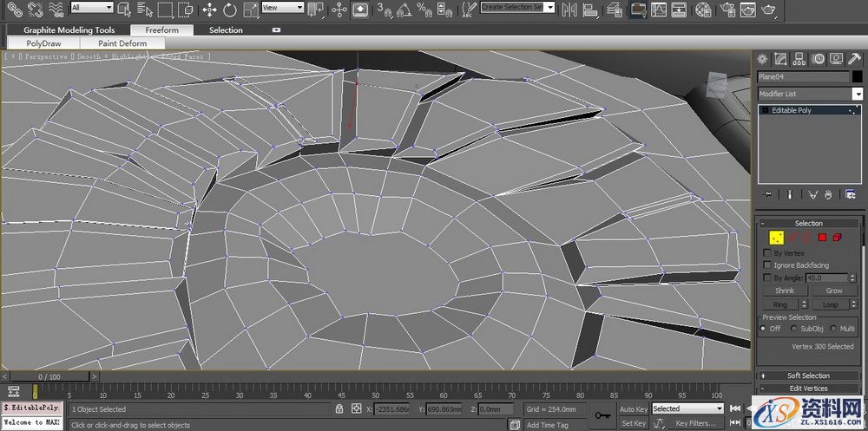
Task: Click the Auto Key button
Action: click(x=634, y=408)
